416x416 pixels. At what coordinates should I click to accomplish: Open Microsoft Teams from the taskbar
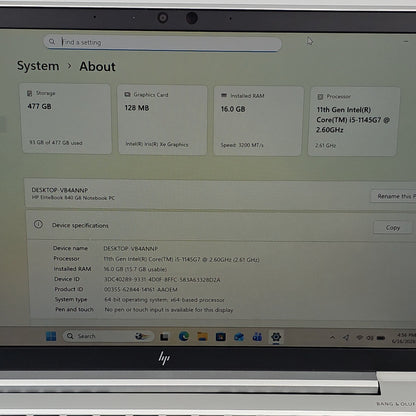click(x=257, y=337)
